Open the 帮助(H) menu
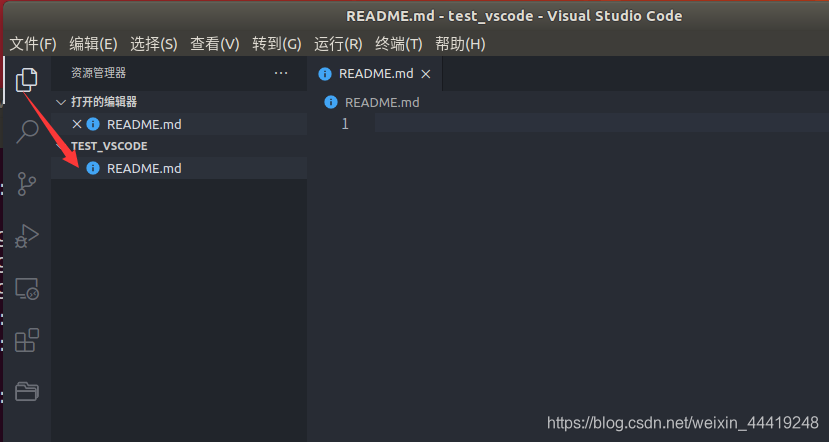The height and width of the screenshot is (442, 829). point(460,44)
